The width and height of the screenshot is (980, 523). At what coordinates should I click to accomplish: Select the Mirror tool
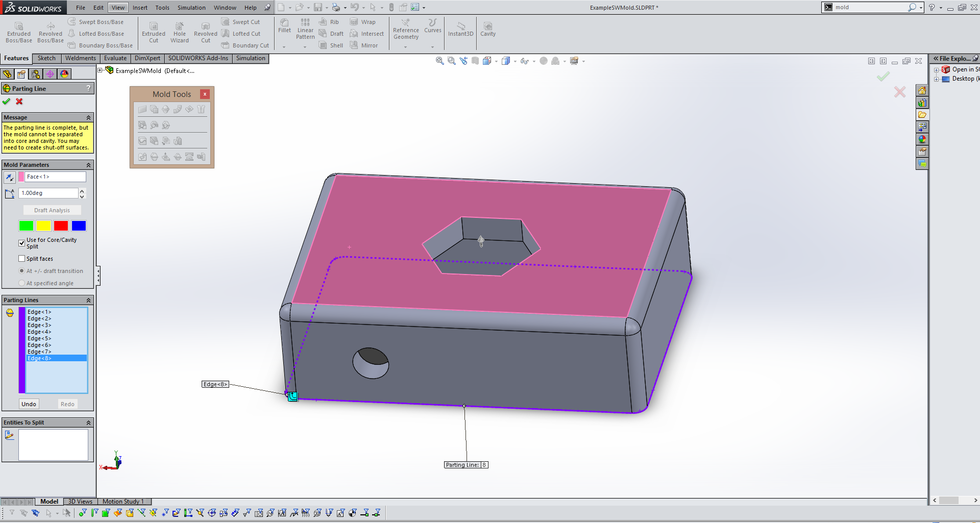point(364,45)
